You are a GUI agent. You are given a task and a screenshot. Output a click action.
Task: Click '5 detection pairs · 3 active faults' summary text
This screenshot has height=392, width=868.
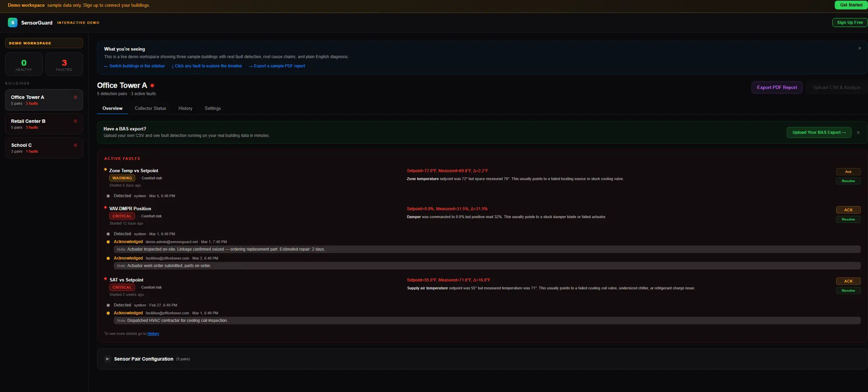pyautogui.click(x=126, y=94)
